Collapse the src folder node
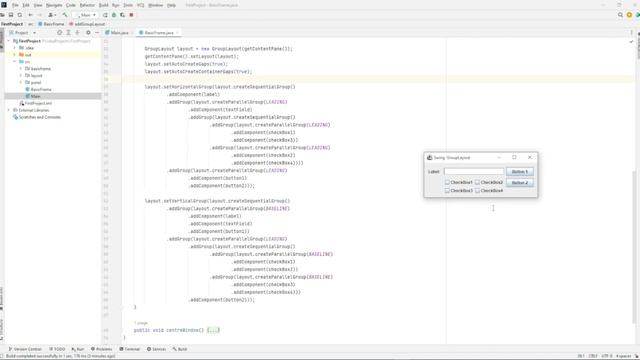The height and width of the screenshot is (360, 640). (15, 62)
